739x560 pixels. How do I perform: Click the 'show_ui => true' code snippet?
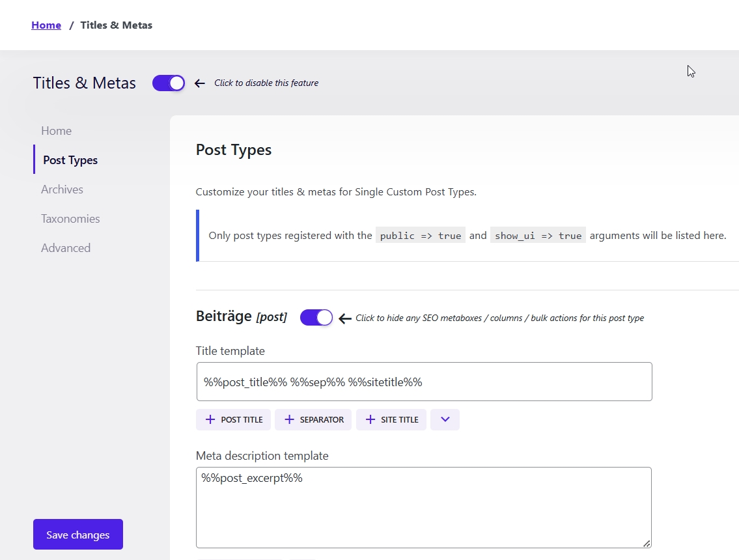[538, 236]
